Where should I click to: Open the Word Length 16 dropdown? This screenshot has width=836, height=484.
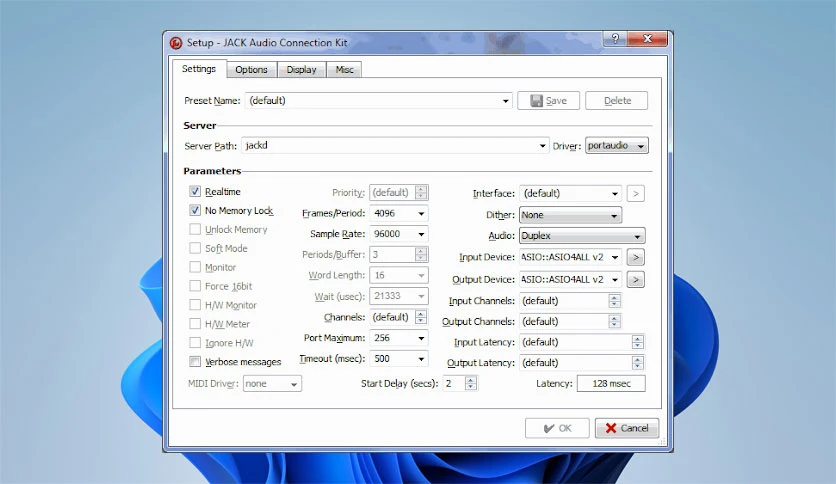pos(399,276)
